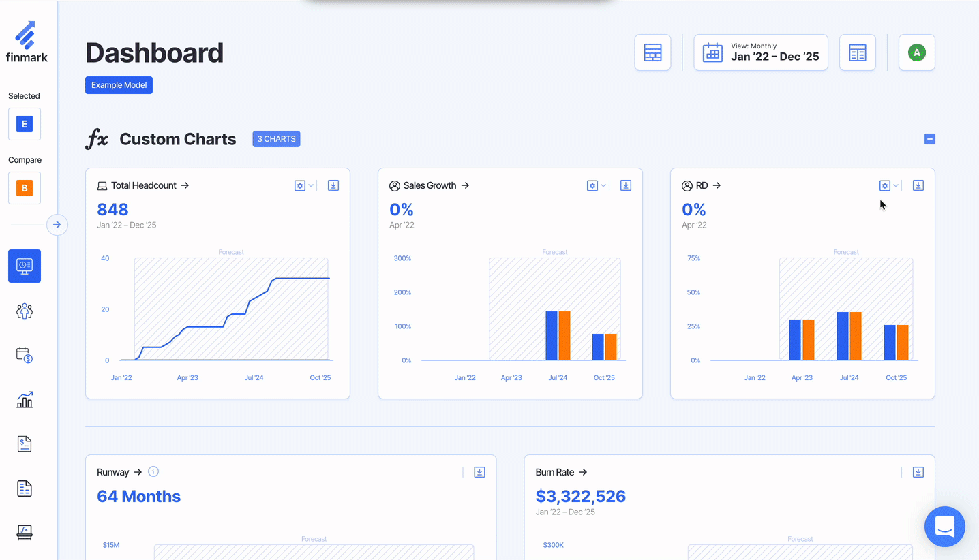Select the orange B compare model
The height and width of the screenshot is (560, 979).
[x=25, y=188]
